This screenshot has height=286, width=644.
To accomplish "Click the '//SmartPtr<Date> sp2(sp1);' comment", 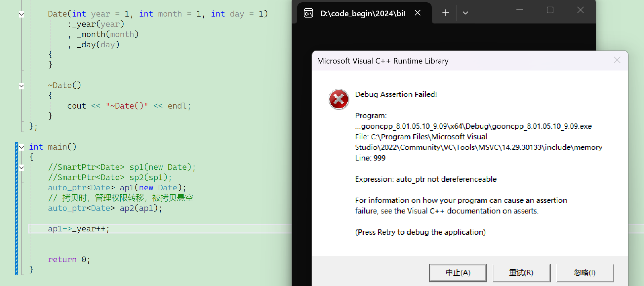I will [110, 177].
